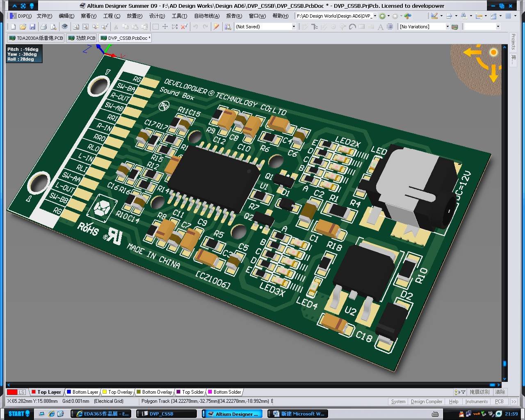Open file using the folder icon

[x=23, y=27]
